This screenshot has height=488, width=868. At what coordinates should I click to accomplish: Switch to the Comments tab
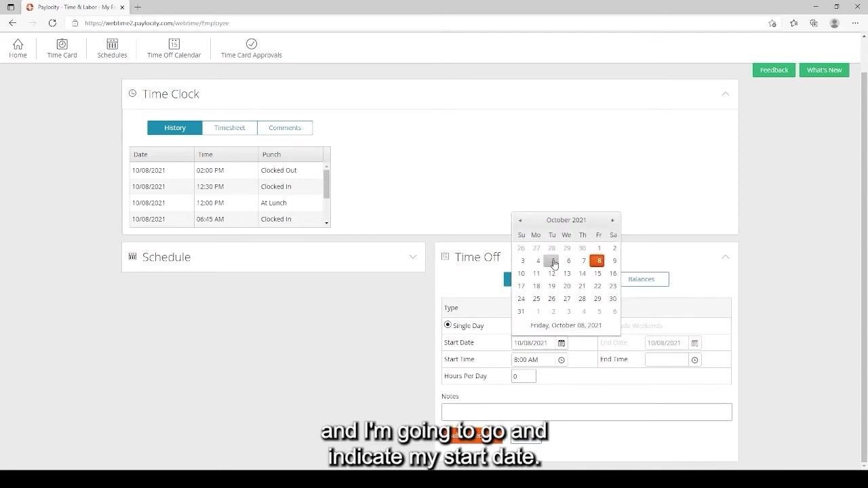pos(285,127)
